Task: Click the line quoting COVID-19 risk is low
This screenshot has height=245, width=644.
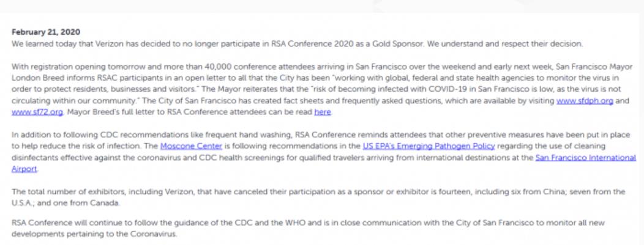Action: (316, 89)
